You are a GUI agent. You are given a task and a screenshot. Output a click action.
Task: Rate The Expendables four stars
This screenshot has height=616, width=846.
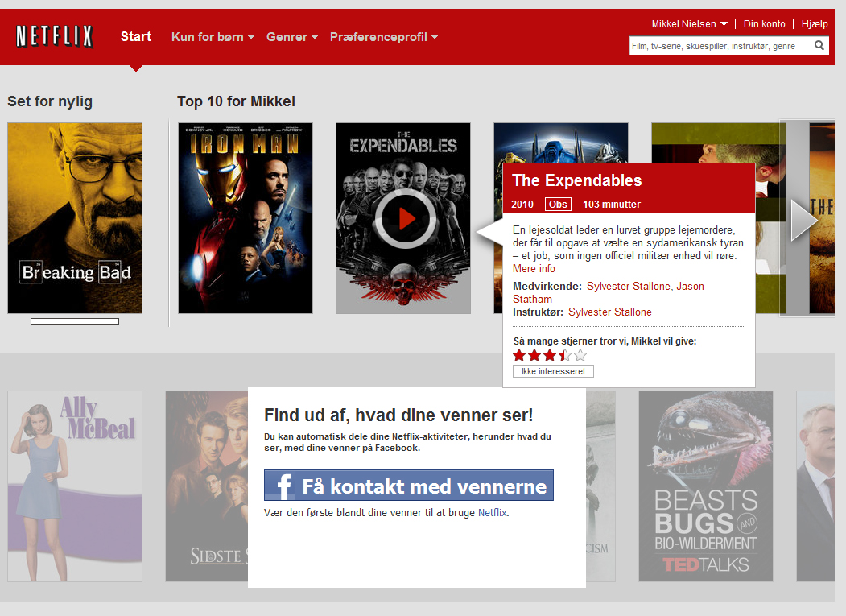coord(564,355)
